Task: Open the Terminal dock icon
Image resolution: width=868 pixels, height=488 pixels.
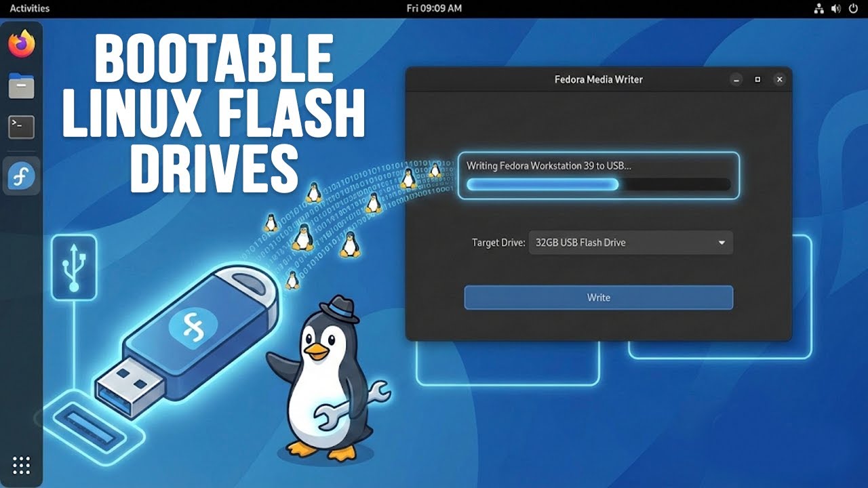Action: tap(22, 127)
